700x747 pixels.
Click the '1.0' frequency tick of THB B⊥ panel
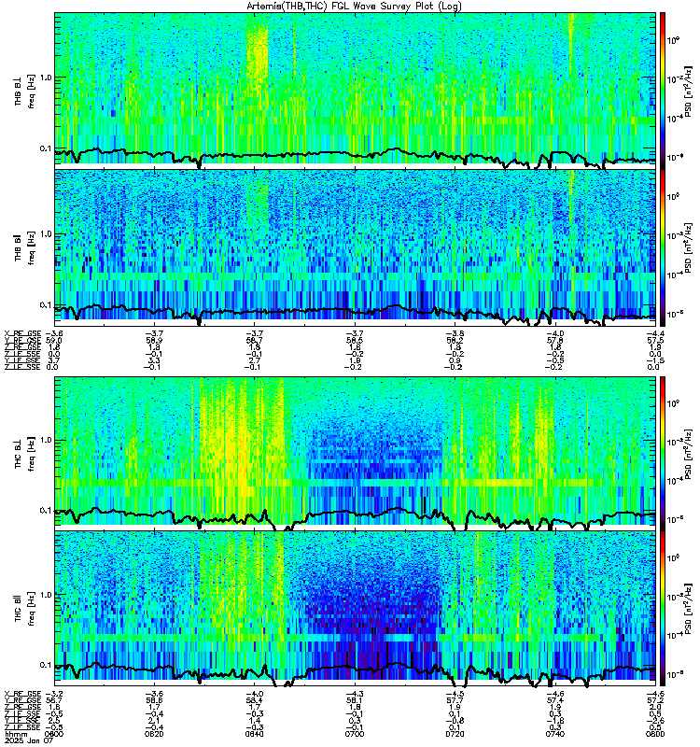pyautogui.click(x=46, y=78)
